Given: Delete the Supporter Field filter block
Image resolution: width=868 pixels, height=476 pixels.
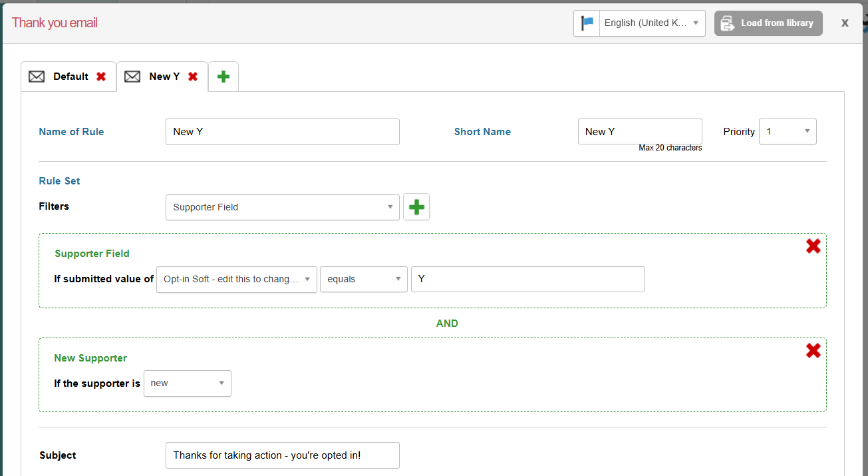Looking at the screenshot, I should pos(813,246).
